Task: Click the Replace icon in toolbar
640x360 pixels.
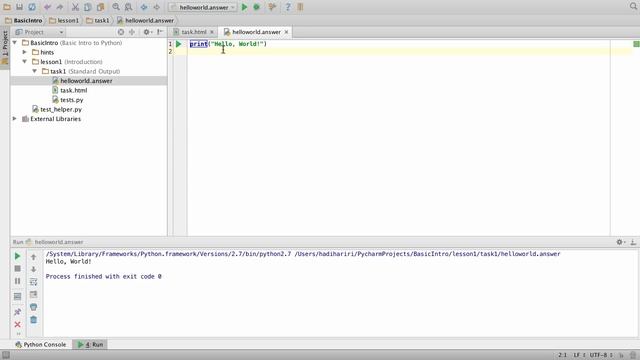Action: 129,7
